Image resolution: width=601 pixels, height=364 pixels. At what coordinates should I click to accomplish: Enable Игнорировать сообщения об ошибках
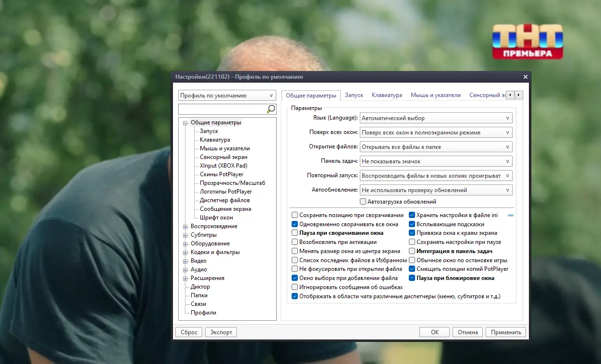coord(295,287)
